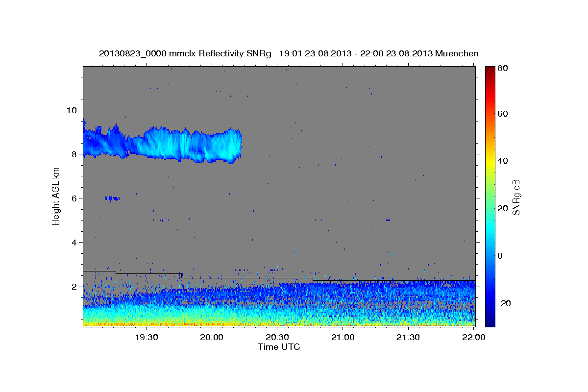The height and width of the screenshot is (392, 588).
Task: Click the dark red top of the colorbar
Action: coord(490,70)
